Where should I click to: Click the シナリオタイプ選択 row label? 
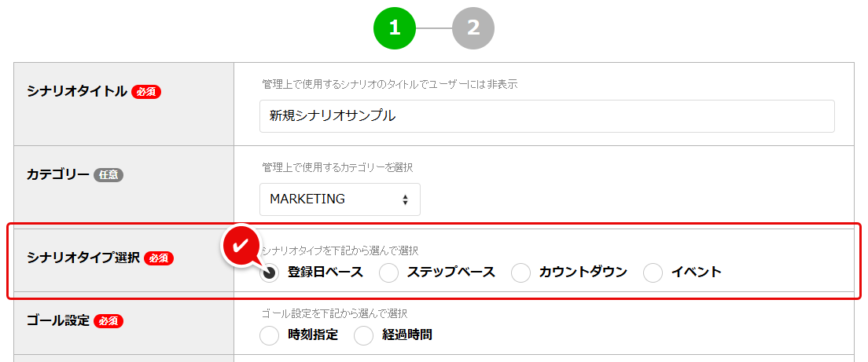pos(83,258)
